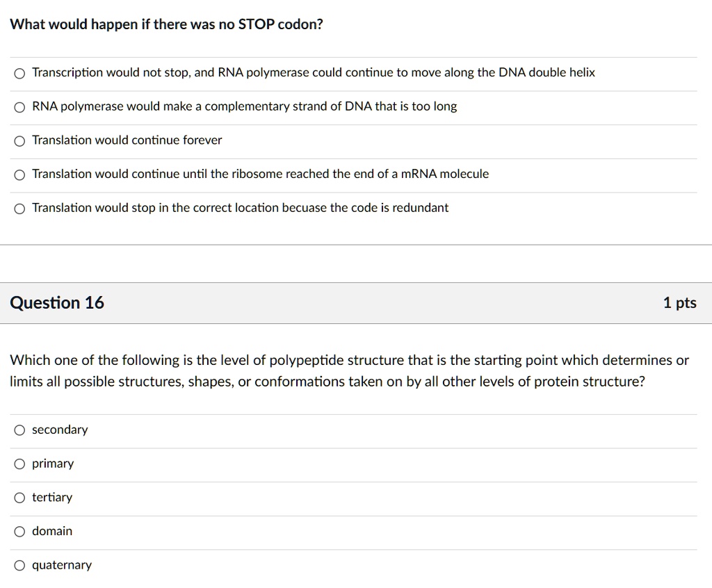Select the "tertiary" answer option
The height and width of the screenshot is (588, 712).
click(x=51, y=498)
